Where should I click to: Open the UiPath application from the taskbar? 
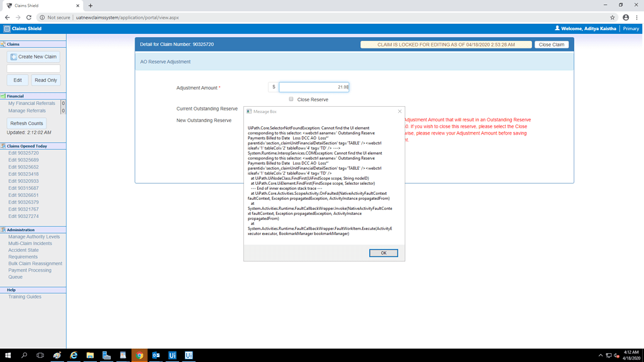pyautogui.click(x=172, y=355)
